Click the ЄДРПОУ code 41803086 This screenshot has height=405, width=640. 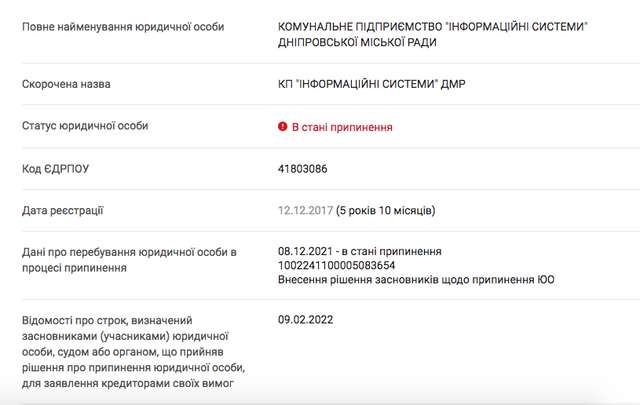click(304, 169)
